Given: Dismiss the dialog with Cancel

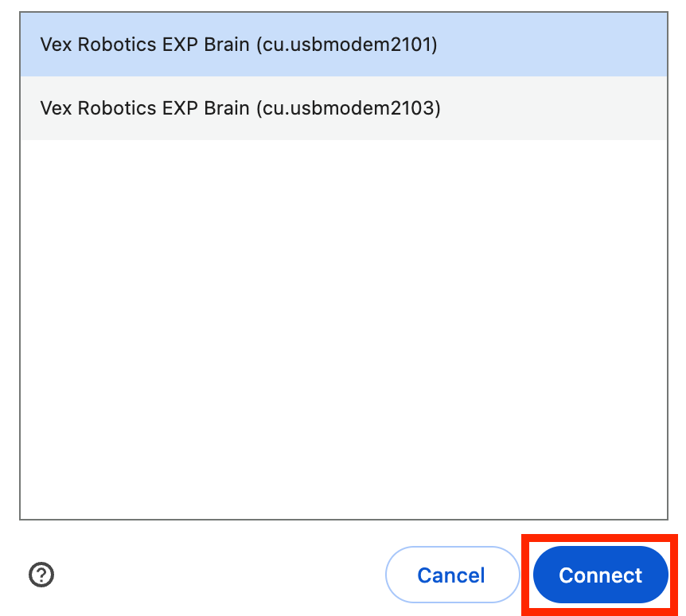Looking at the screenshot, I should [x=451, y=575].
